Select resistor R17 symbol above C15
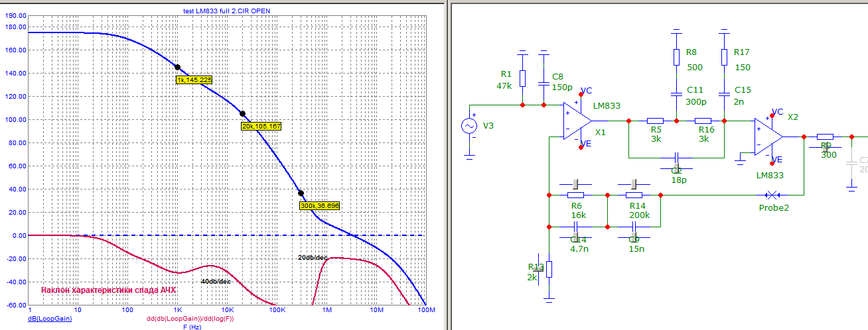Screen dimensions: 868x330 click(724, 57)
